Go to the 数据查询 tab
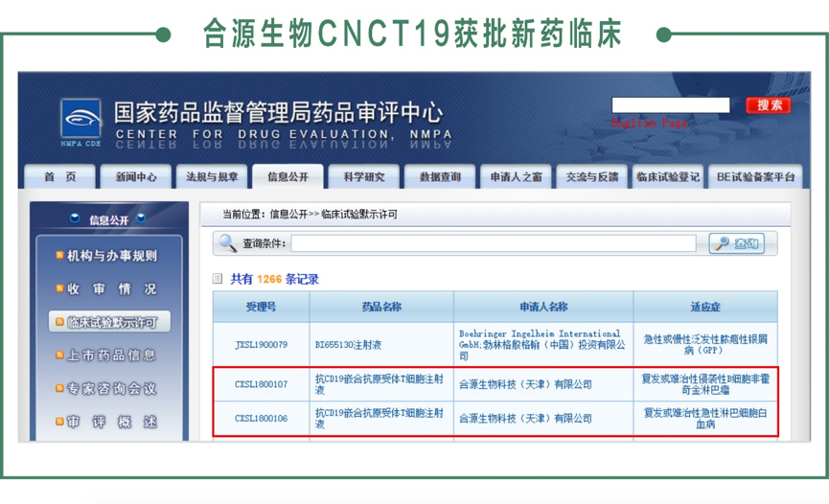 pos(440,176)
